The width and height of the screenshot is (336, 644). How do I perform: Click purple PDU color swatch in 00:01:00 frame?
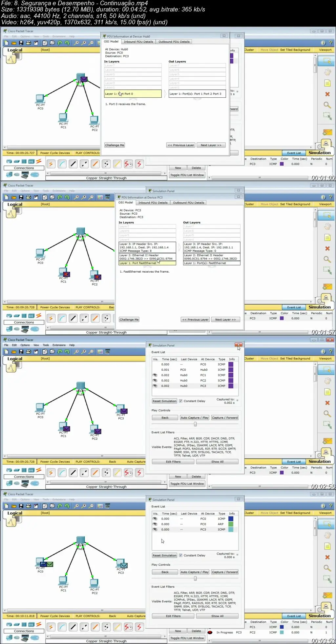[282, 164]
